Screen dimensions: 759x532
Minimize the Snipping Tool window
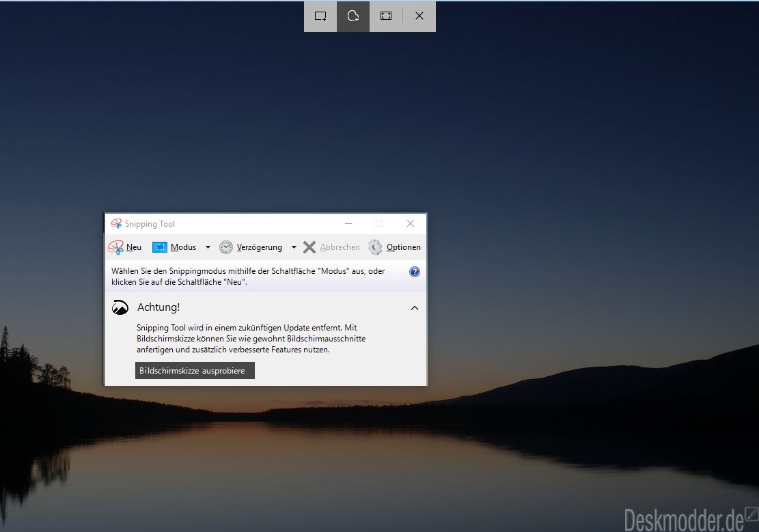[348, 223]
